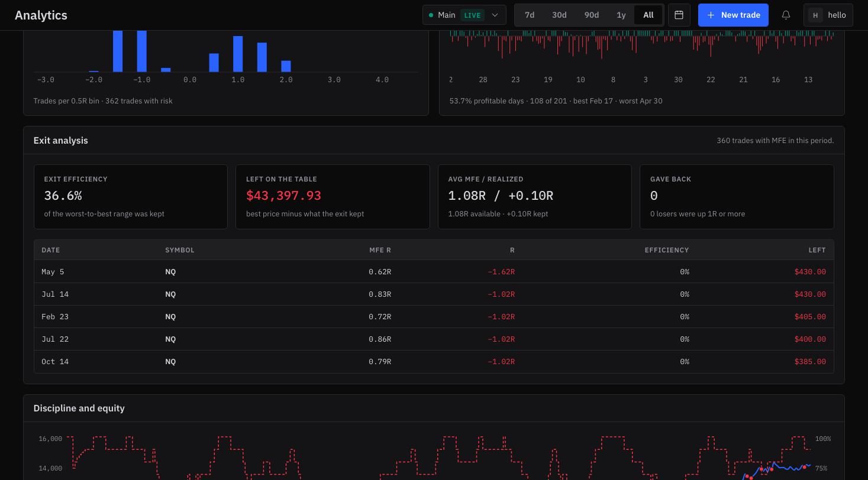The width and height of the screenshot is (868, 480).
Task: Select the 7d time range
Action: pyautogui.click(x=530, y=15)
